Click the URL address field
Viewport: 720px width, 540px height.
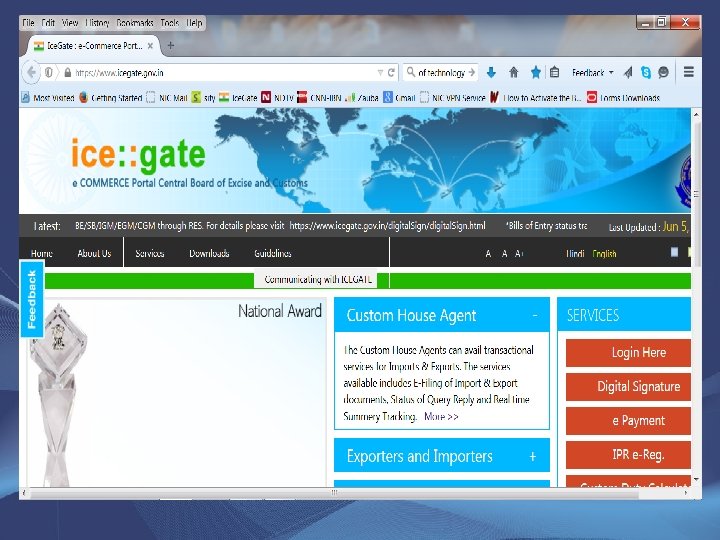[225, 73]
